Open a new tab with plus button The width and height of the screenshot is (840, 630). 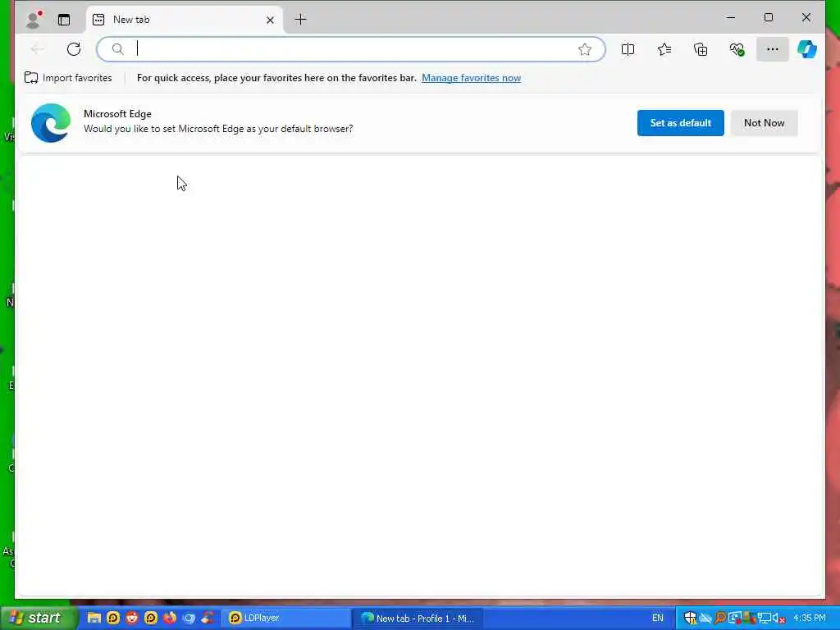coord(300,20)
